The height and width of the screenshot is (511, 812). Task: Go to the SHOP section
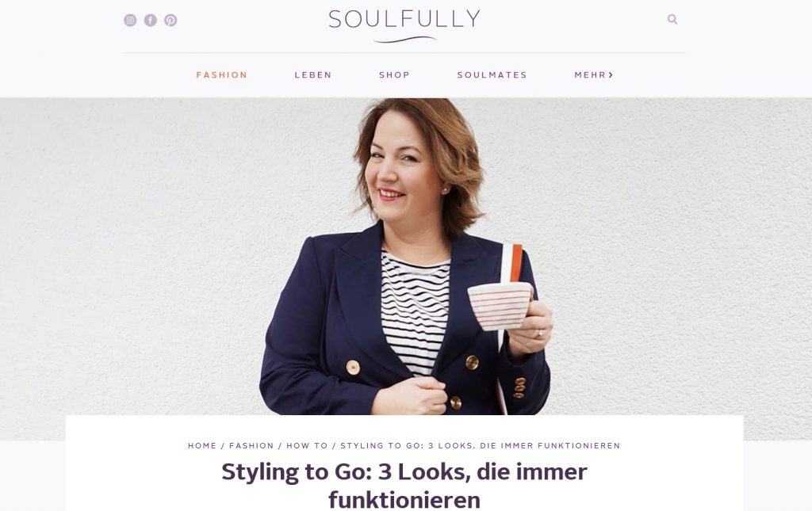coord(394,75)
